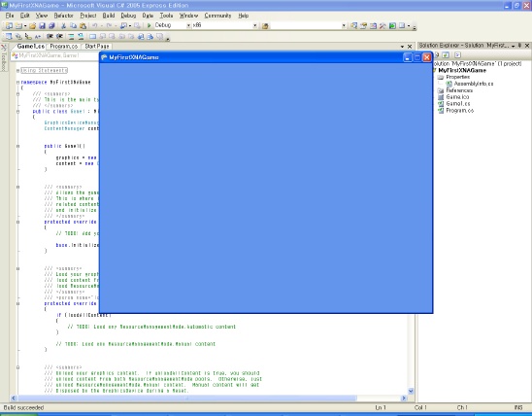Select AssemblyInfo.cs in Solution Explorer

pos(474,84)
